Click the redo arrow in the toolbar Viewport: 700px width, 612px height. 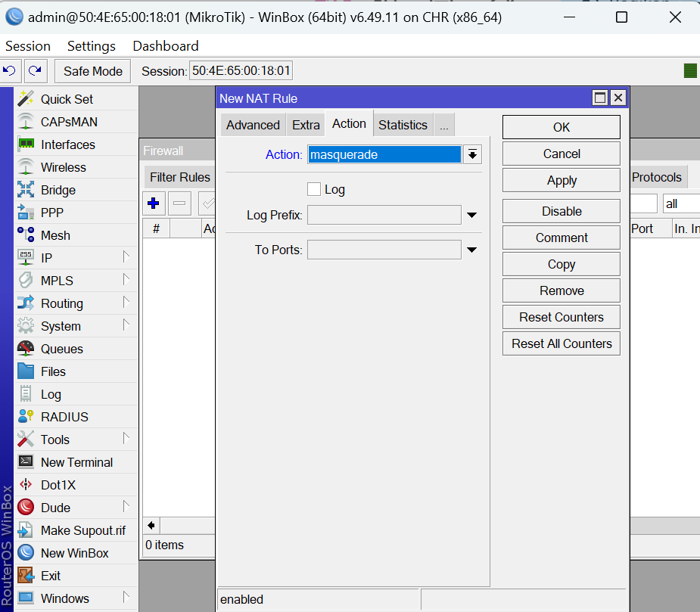pos(36,70)
